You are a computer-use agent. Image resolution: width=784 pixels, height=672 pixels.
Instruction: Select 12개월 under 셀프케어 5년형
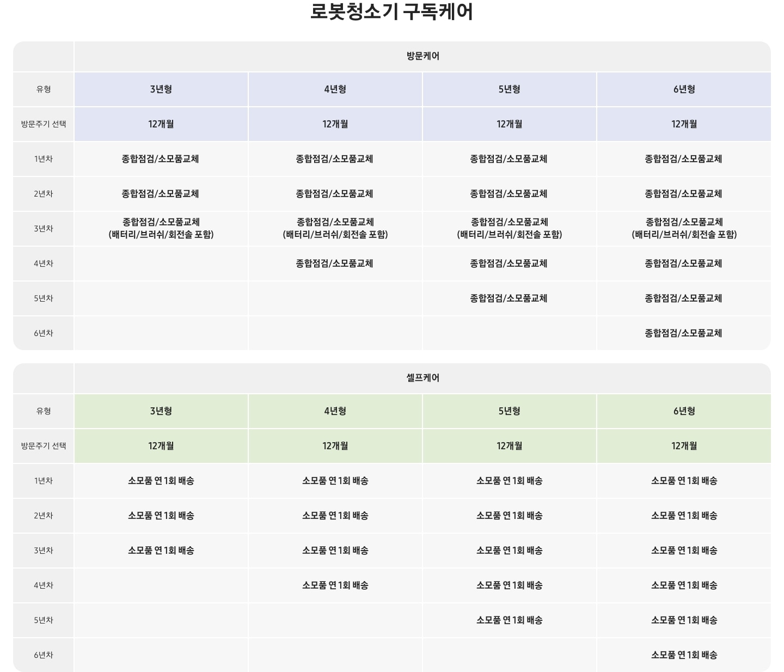[x=510, y=446]
